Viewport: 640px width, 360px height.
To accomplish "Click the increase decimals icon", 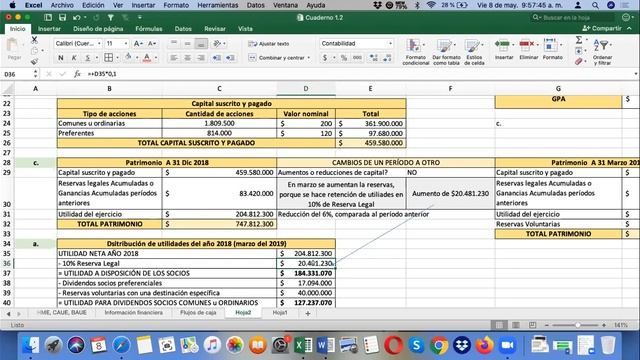I will click(373, 58).
